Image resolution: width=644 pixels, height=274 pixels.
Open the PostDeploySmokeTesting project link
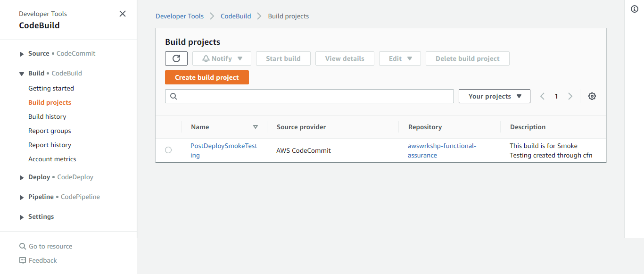(x=224, y=150)
